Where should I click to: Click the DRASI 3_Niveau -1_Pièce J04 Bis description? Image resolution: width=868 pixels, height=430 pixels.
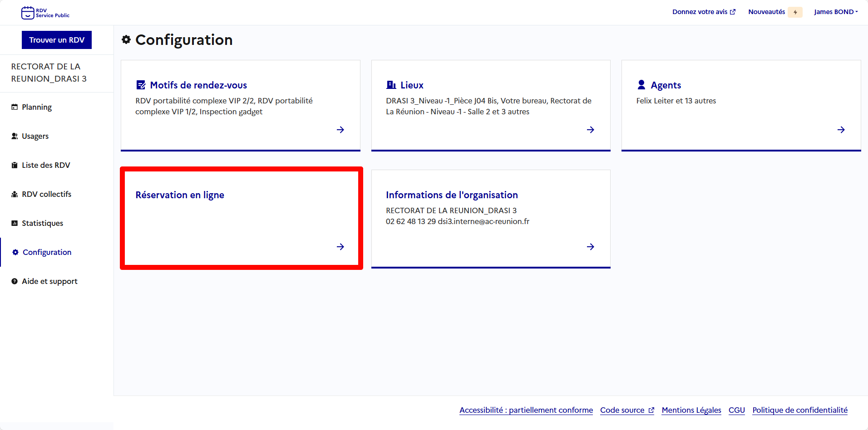pos(488,106)
